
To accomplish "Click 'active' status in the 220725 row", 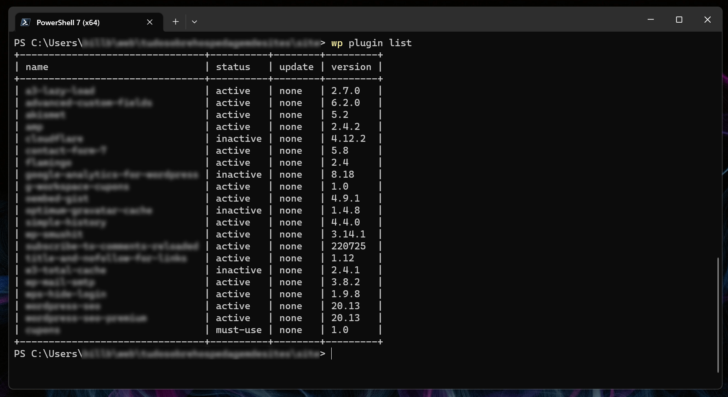I will [233, 246].
